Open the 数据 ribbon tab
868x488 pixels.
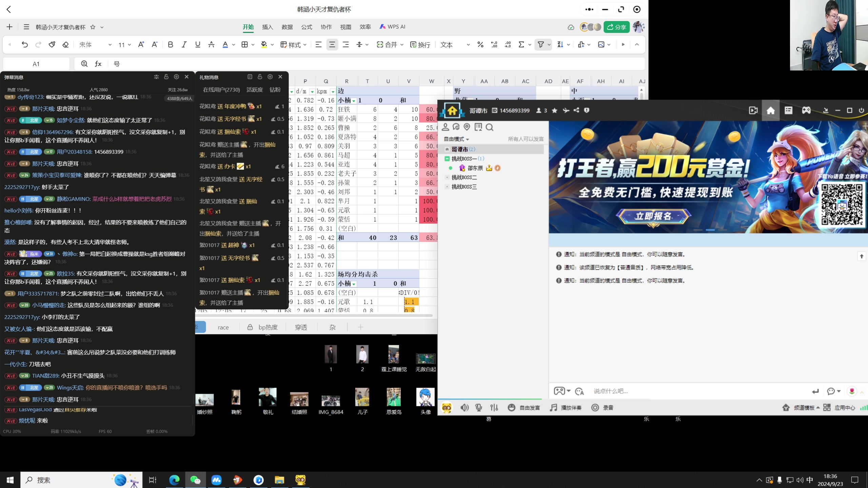click(287, 27)
